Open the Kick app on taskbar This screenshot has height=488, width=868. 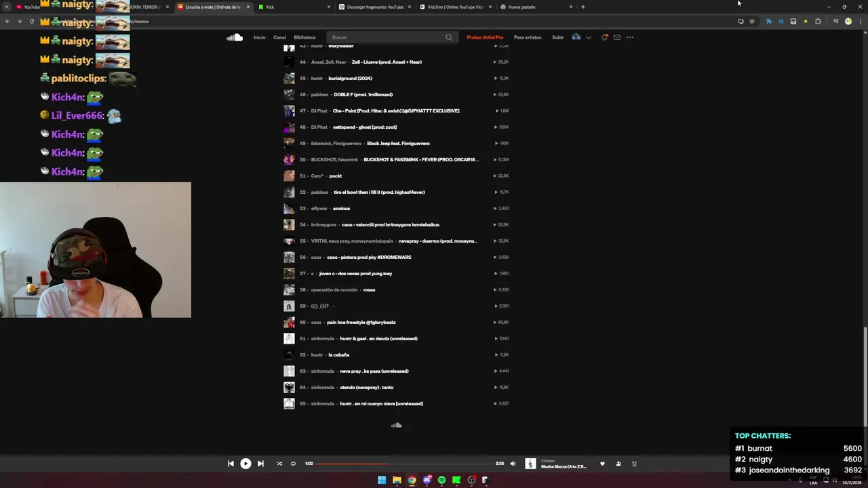coord(456,480)
